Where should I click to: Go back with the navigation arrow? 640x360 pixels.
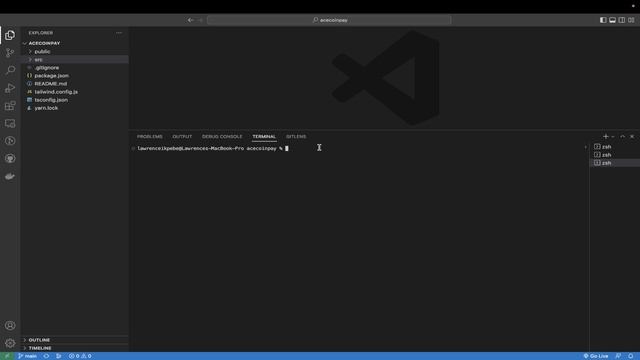[191, 20]
